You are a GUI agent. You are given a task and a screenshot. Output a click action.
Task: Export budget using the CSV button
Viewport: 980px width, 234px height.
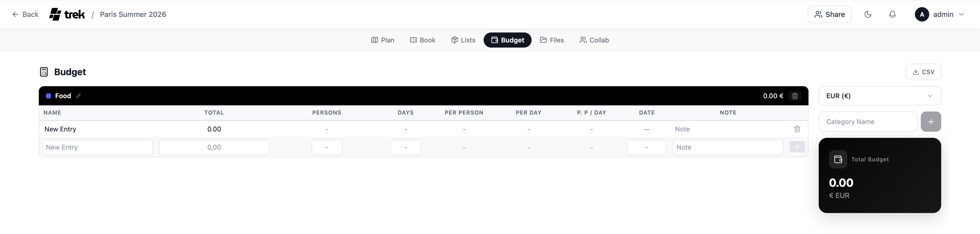[923, 72]
